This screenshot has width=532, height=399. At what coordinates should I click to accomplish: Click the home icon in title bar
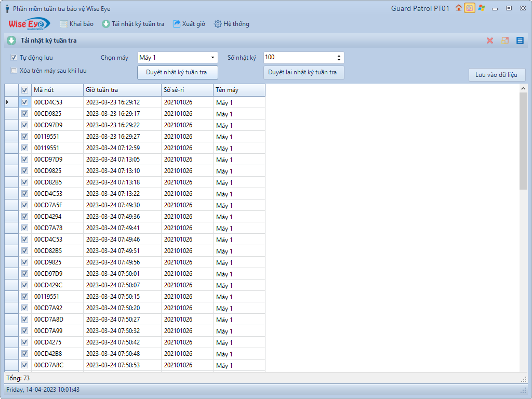pyautogui.click(x=458, y=8)
